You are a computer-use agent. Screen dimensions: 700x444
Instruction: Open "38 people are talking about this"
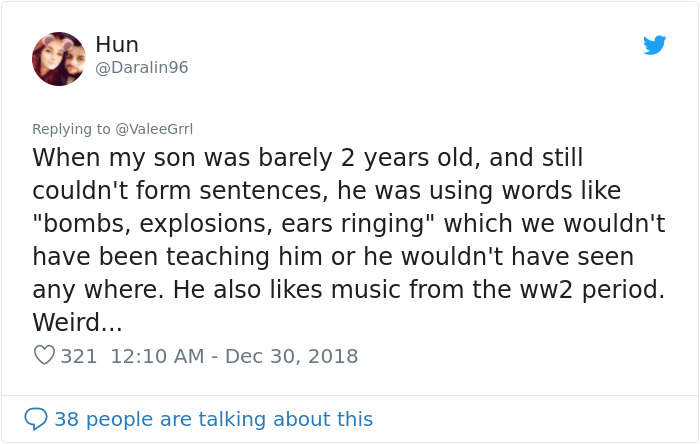213,419
